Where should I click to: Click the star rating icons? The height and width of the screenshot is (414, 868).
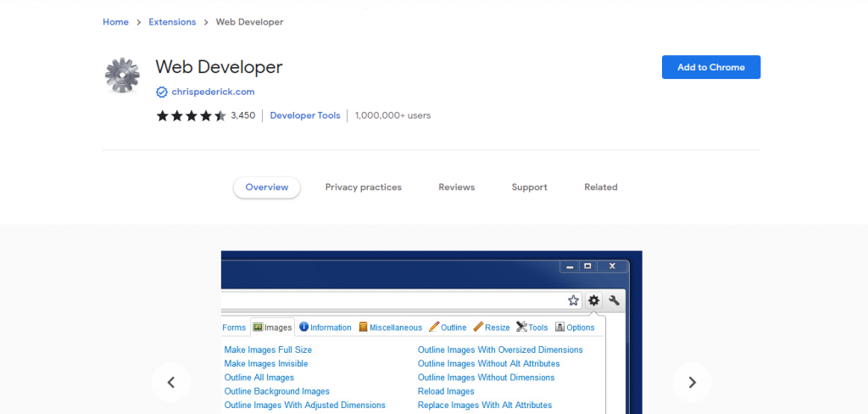pyautogui.click(x=191, y=115)
